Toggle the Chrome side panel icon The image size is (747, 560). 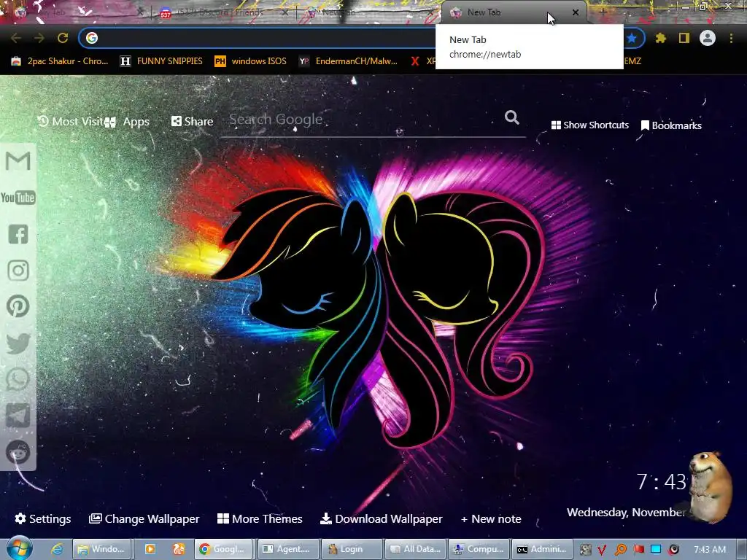click(684, 38)
